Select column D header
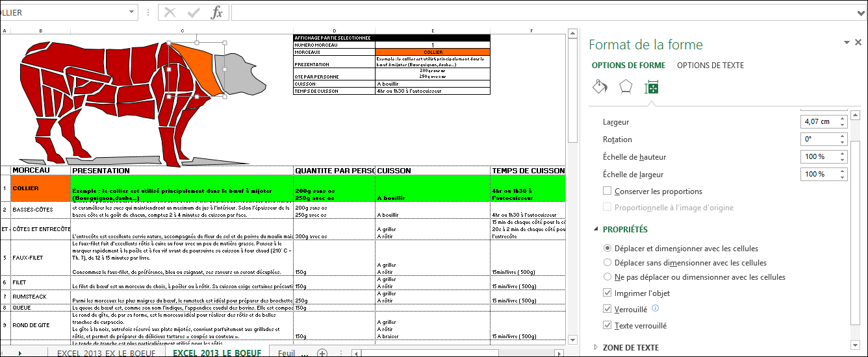 (334, 31)
